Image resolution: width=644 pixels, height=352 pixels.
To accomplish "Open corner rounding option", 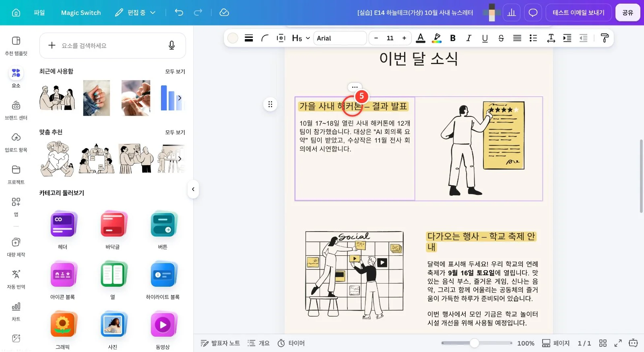I will (x=265, y=38).
